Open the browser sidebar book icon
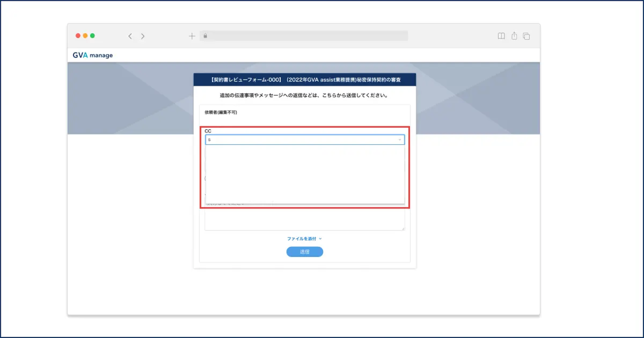 [501, 36]
